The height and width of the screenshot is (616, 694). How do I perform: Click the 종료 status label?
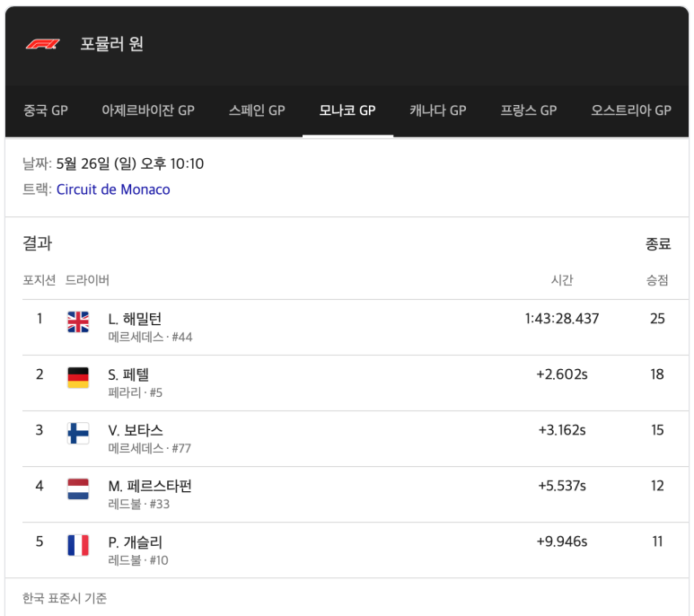(x=658, y=244)
